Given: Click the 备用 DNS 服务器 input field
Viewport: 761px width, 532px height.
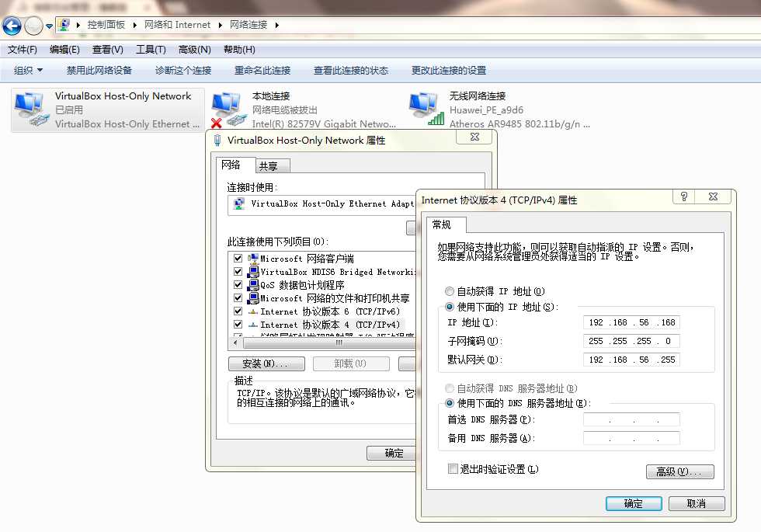Looking at the screenshot, I should pos(631,438).
